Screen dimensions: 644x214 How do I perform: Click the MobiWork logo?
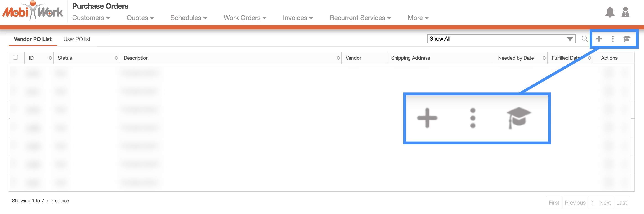point(33,11)
